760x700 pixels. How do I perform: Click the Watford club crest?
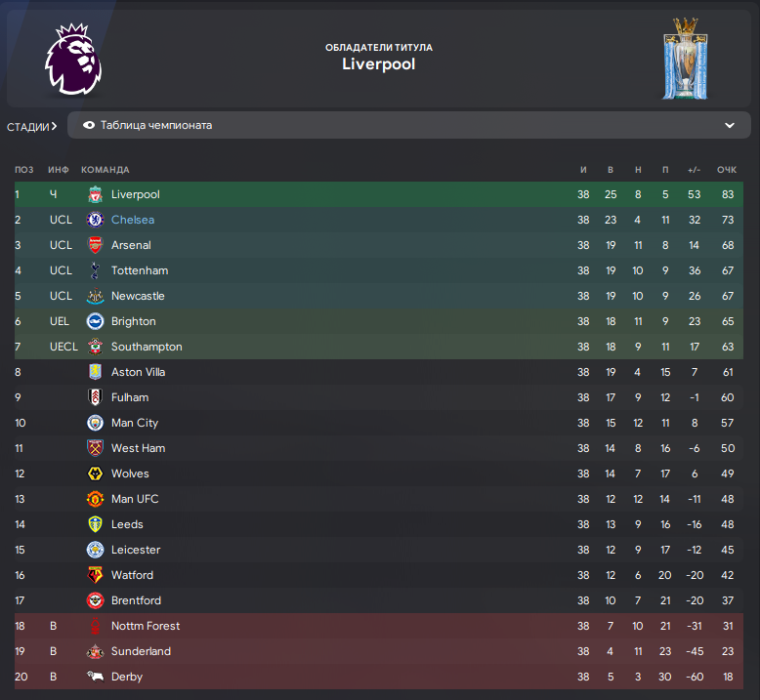95,575
